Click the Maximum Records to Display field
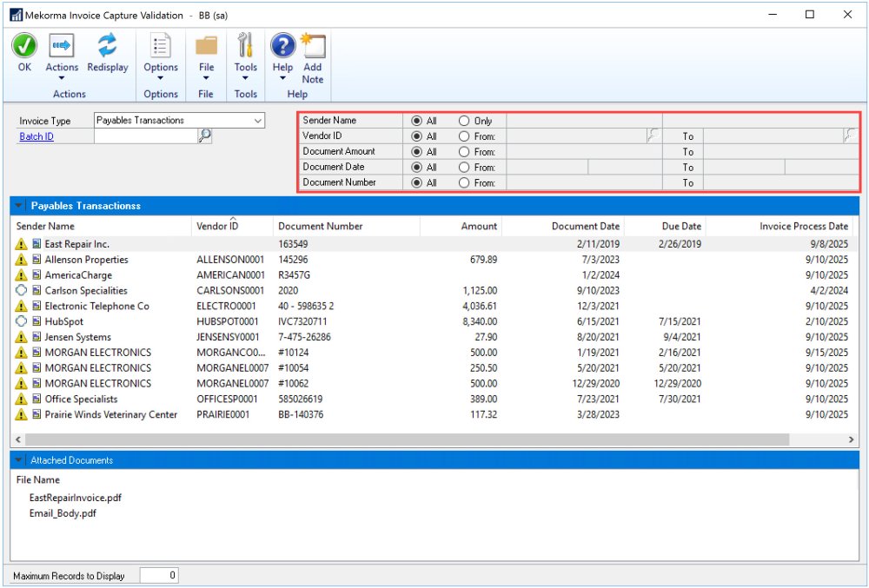The width and height of the screenshot is (869, 588). point(159,575)
